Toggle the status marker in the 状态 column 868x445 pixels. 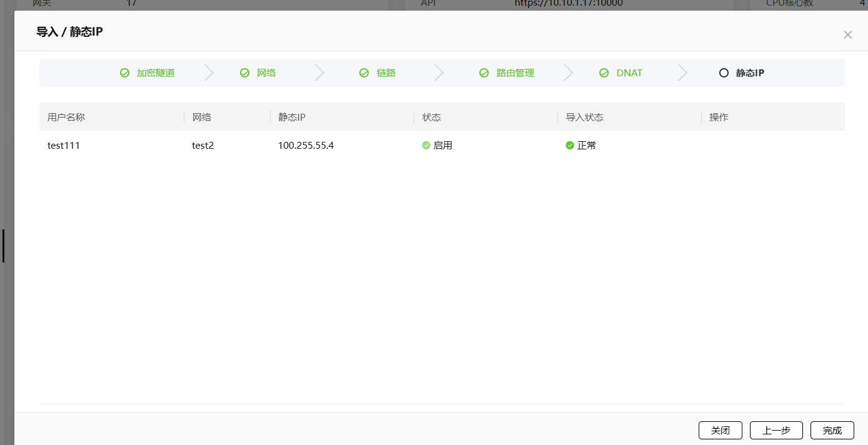pos(426,145)
